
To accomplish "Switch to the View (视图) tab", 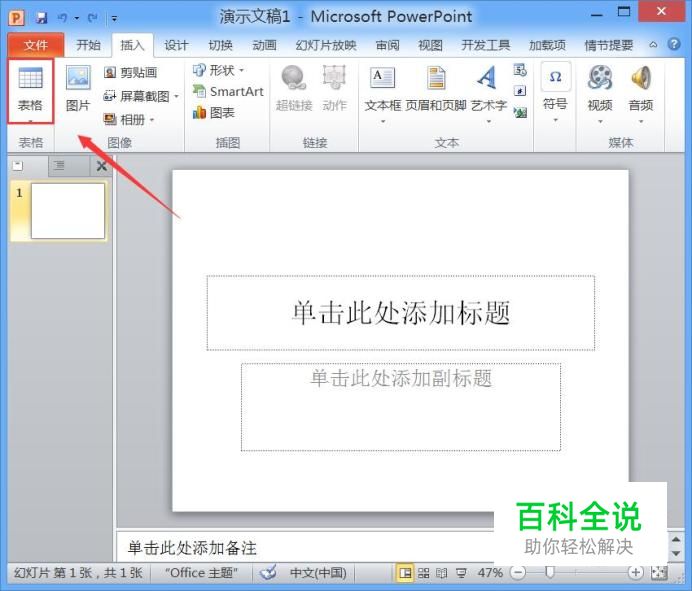I will pos(430,45).
